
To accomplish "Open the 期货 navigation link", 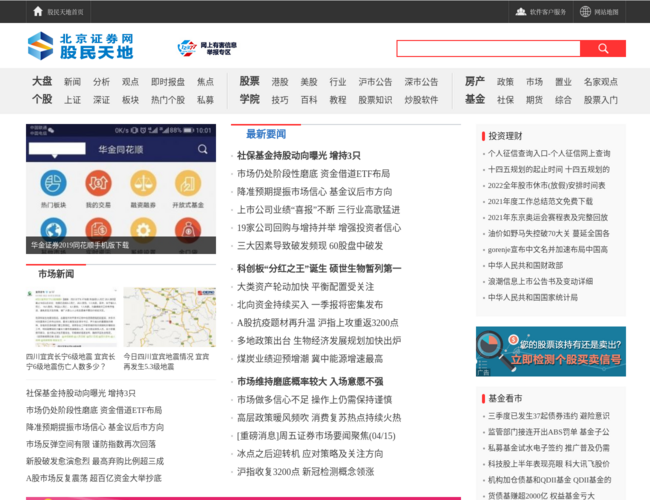I will (534, 100).
